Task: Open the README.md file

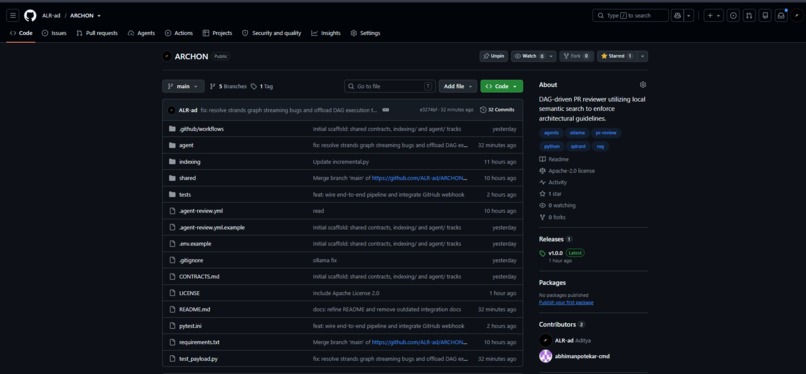Action: tap(194, 310)
